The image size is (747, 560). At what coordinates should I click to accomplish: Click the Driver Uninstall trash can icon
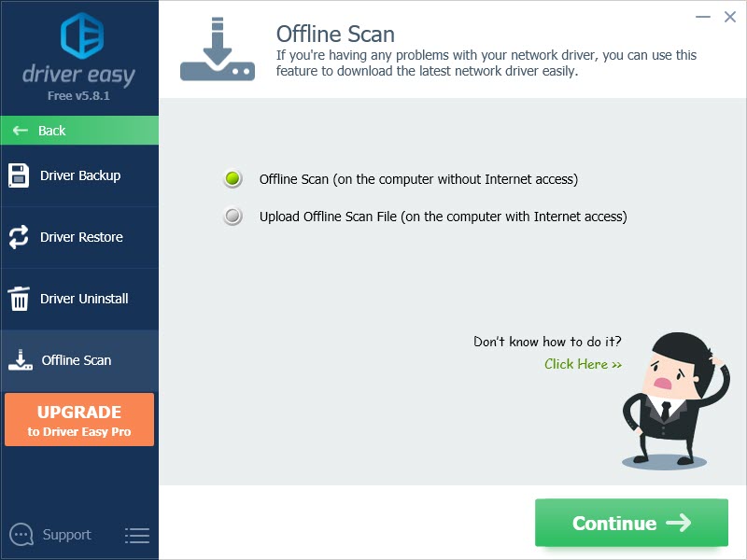pyautogui.click(x=19, y=299)
